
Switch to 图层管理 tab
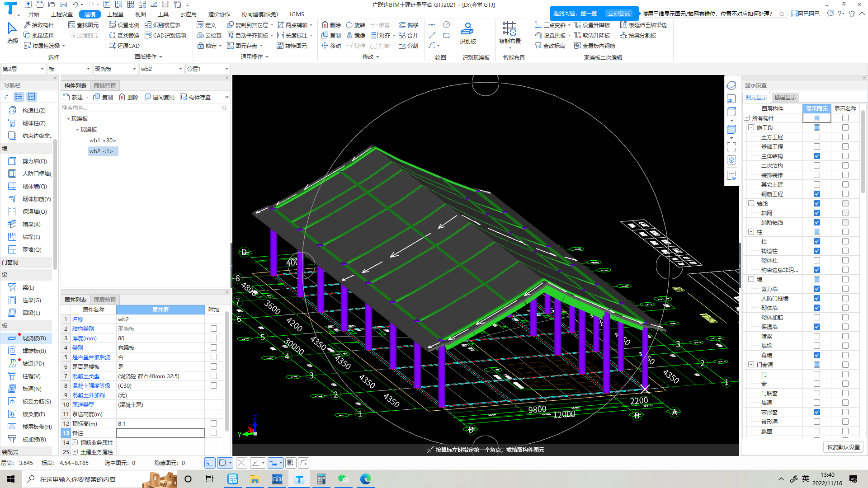pyautogui.click(x=105, y=300)
